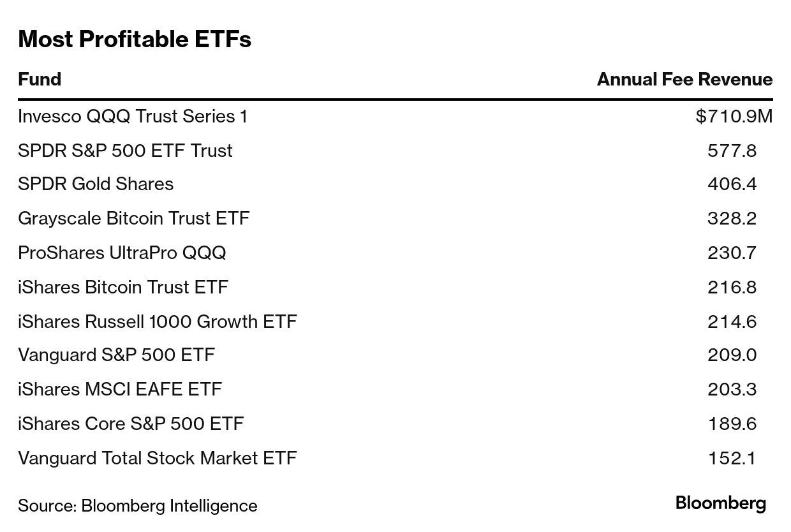Click Vanguard S&P 500 ETF name
Viewport: 791px width, 532px height.
[116, 355]
